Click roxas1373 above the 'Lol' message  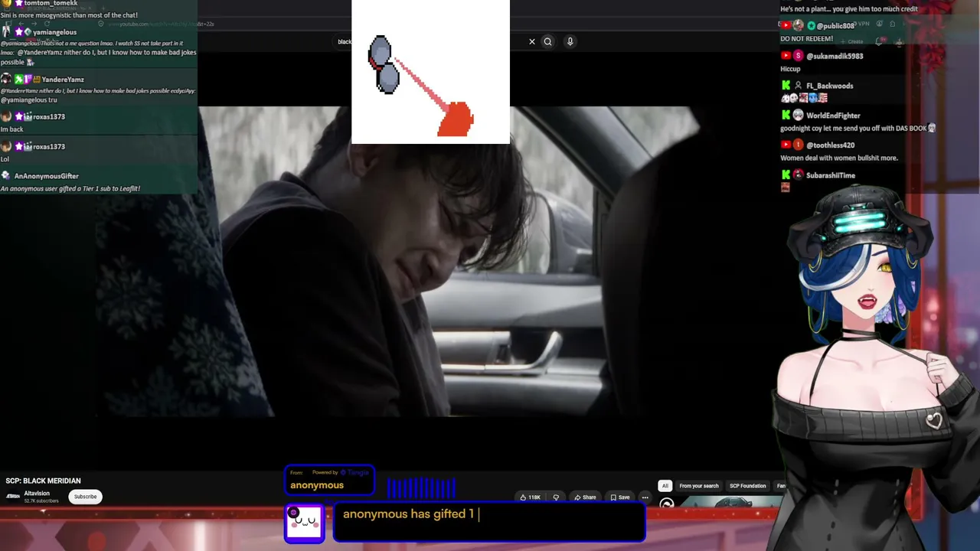(x=49, y=146)
